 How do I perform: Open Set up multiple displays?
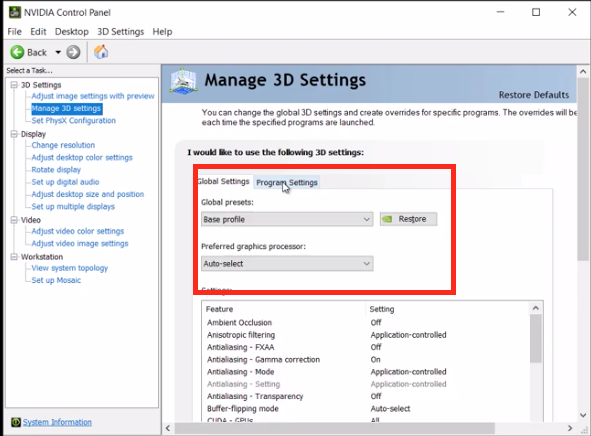73,207
